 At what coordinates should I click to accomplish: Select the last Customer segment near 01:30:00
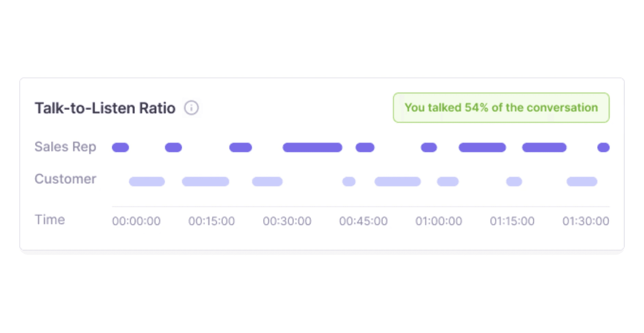click(x=582, y=182)
